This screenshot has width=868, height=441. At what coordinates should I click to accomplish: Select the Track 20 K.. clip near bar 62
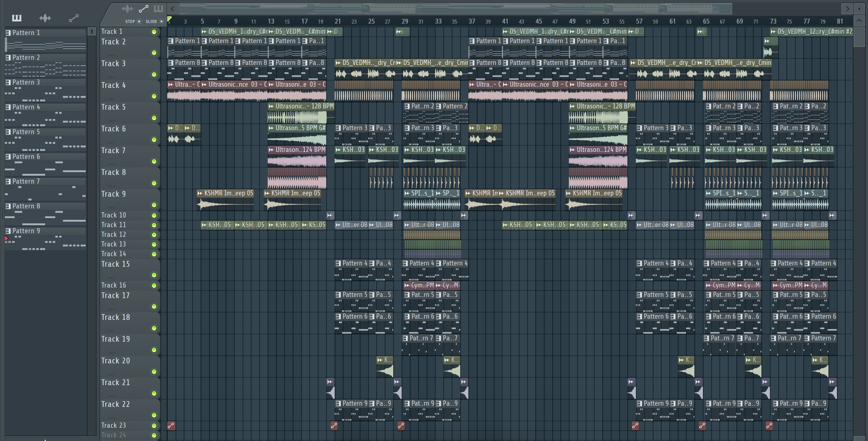click(686, 366)
